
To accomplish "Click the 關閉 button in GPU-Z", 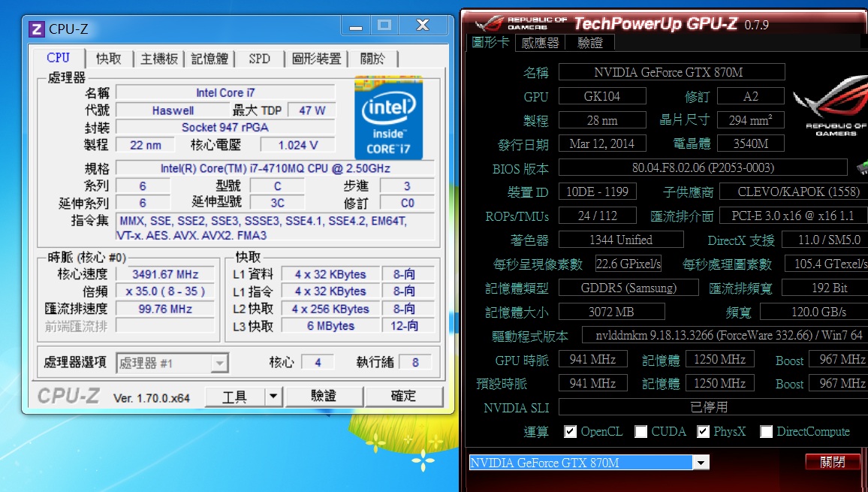I will pos(833,462).
